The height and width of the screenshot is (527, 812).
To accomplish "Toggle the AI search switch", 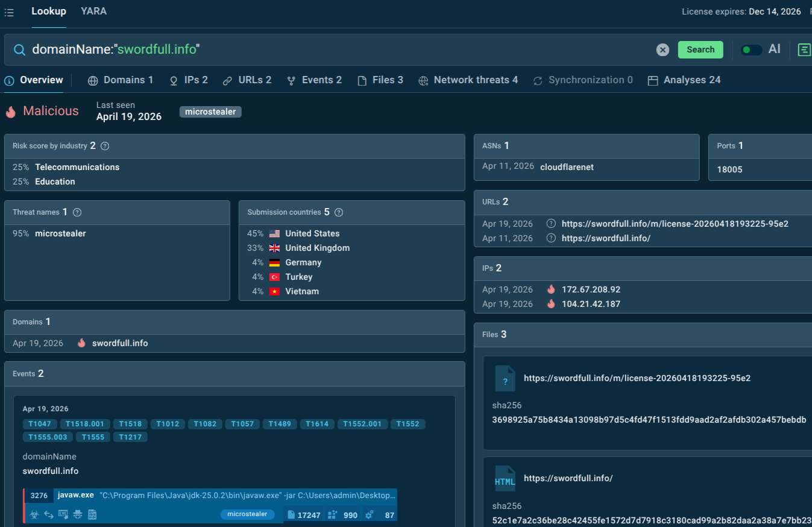I will tap(751, 50).
